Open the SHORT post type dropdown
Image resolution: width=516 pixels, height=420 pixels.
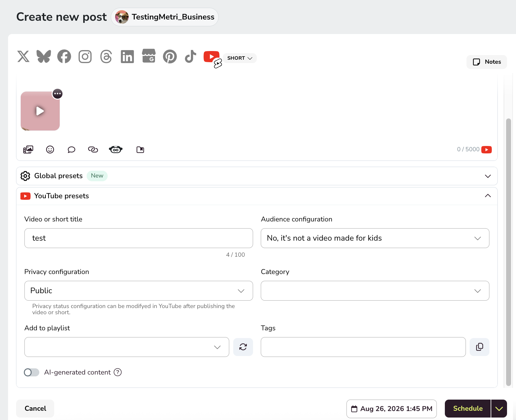click(x=240, y=58)
